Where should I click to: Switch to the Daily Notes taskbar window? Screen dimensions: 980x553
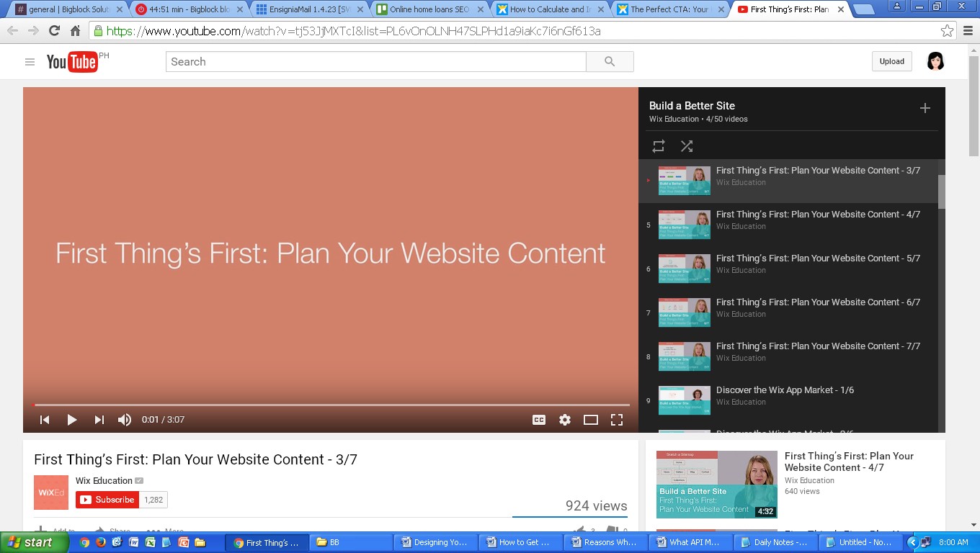[x=776, y=542]
